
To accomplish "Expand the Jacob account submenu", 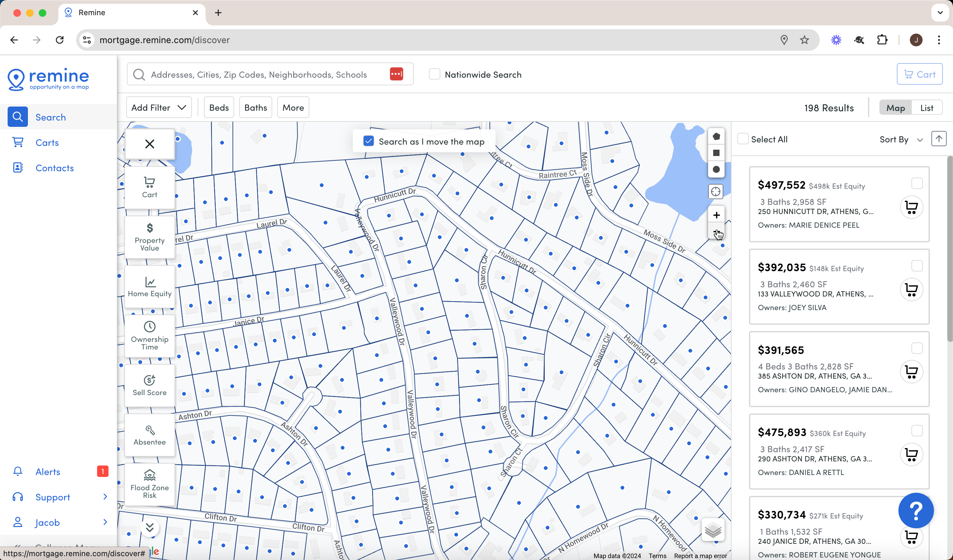I will pyautogui.click(x=105, y=522).
